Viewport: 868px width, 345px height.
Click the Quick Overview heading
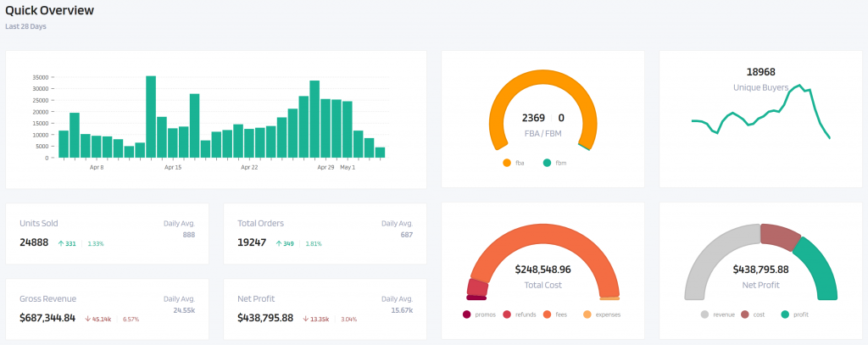pyautogui.click(x=50, y=10)
